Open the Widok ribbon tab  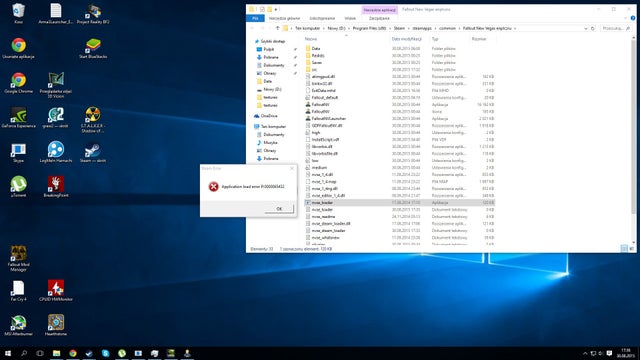(350, 18)
